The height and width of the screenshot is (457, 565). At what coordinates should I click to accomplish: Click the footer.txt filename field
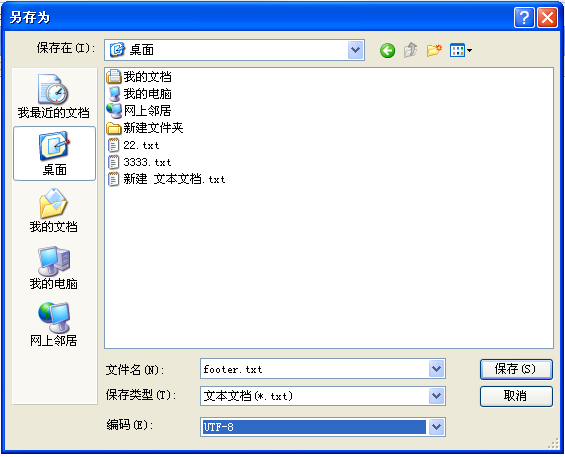[x=315, y=369]
